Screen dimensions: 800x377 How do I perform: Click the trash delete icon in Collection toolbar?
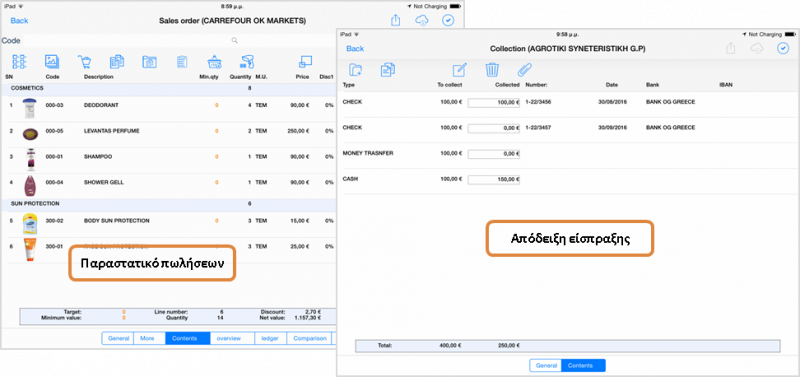(492, 69)
